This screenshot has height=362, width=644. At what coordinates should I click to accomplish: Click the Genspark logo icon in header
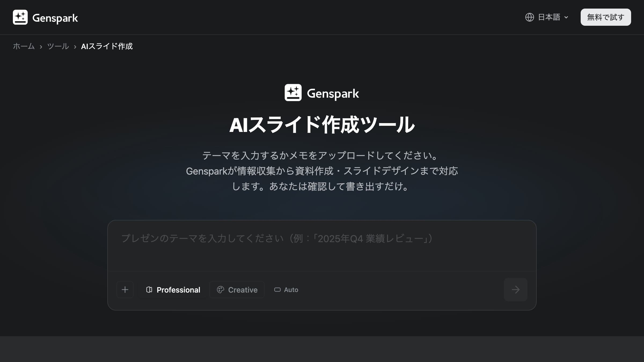tap(20, 17)
